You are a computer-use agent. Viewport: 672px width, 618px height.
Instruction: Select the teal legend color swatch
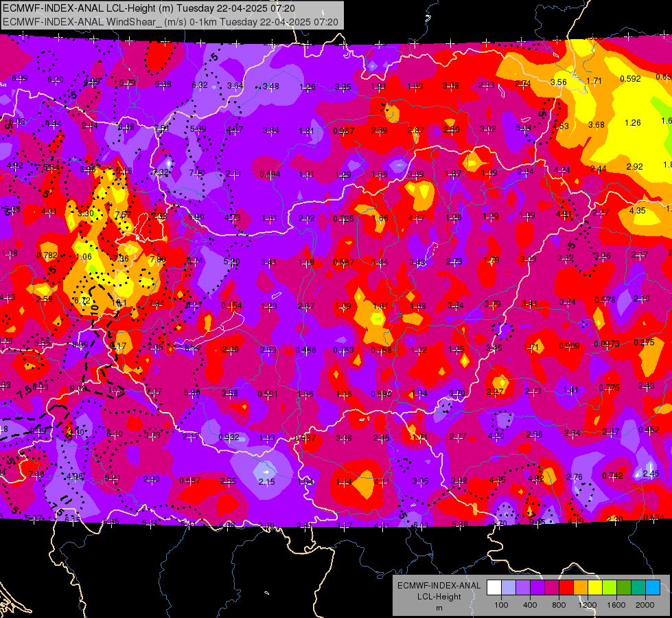pyautogui.click(x=638, y=588)
